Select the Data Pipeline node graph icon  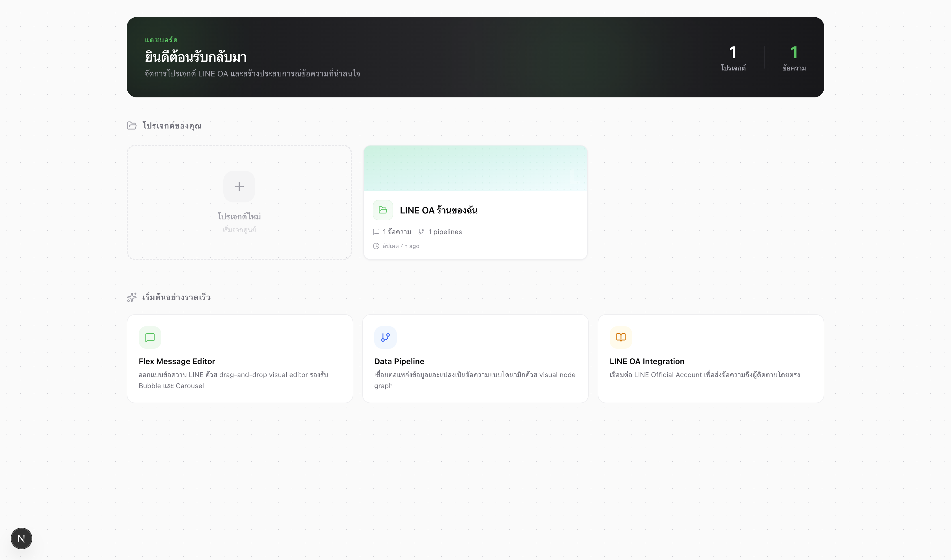[x=385, y=337]
